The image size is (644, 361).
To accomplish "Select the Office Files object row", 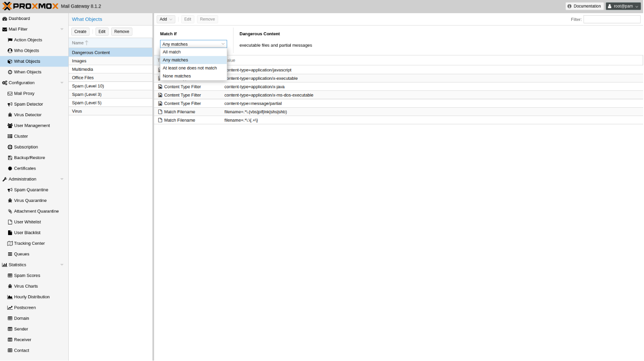I will pyautogui.click(x=83, y=78).
